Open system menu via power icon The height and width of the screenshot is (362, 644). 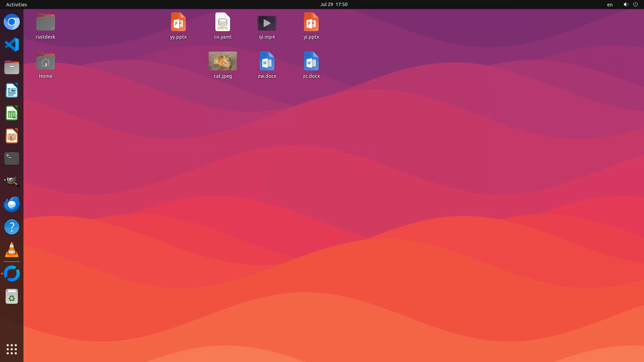click(635, 4)
